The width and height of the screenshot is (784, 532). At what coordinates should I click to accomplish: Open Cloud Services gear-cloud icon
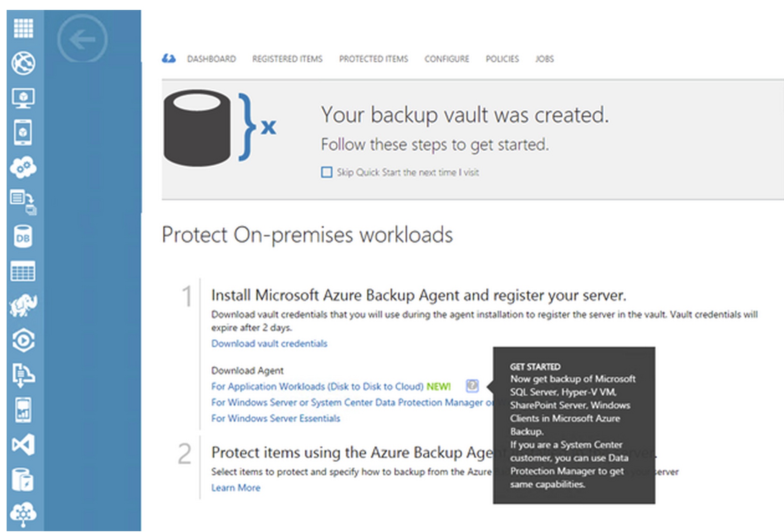[23, 167]
